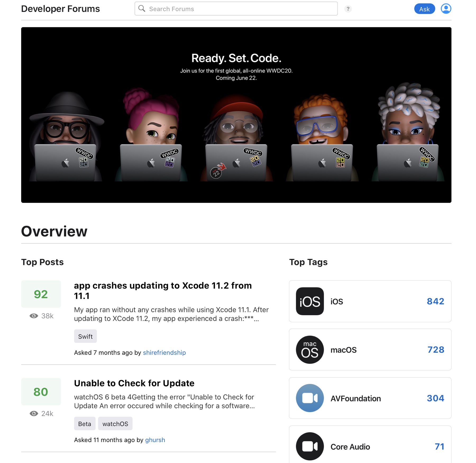Open your account profile icon

tap(446, 8)
